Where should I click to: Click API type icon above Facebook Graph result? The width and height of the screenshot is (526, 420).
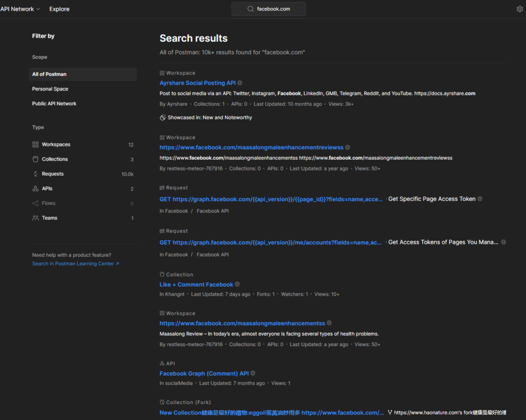coord(162,364)
